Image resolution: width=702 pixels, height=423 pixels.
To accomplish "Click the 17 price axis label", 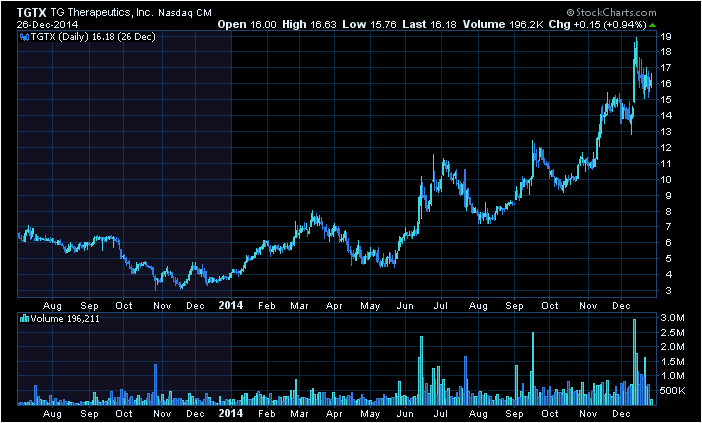I will coord(666,68).
